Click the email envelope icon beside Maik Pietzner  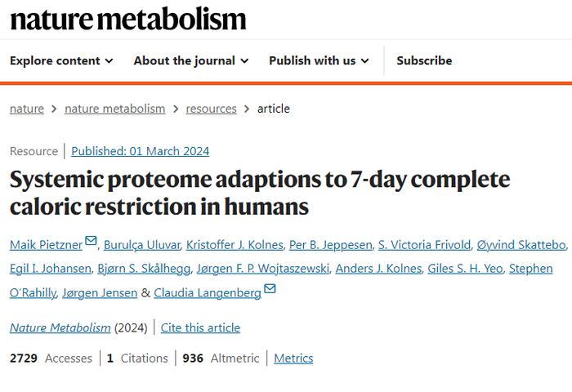point(91,241)
